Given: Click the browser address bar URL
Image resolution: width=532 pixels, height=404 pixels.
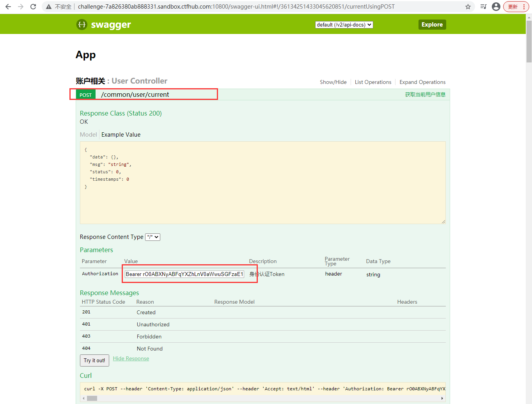Looking at the screenshot, I should point(236,7).
